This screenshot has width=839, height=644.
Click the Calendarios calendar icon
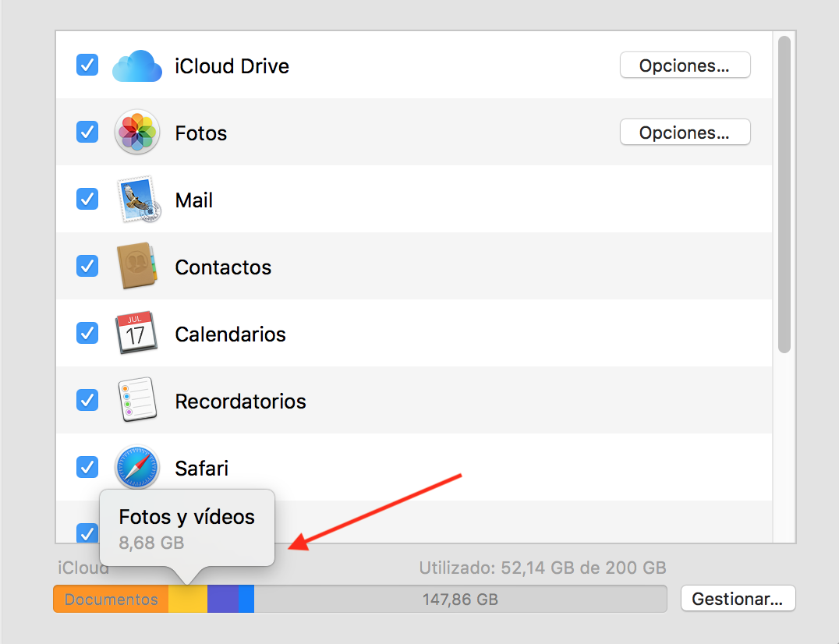(x=136, y=334)
